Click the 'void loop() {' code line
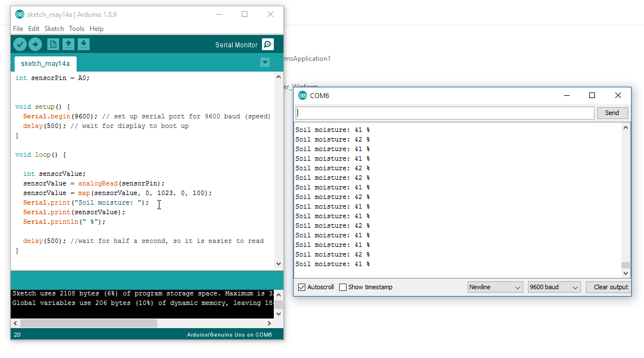 [x=41, y=154]
